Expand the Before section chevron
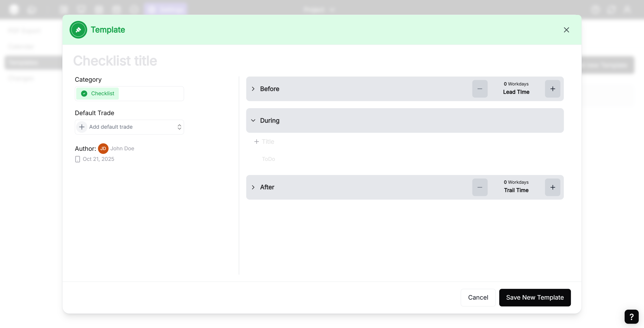This screenshot has width=644, height=328. tap(253, 89)
